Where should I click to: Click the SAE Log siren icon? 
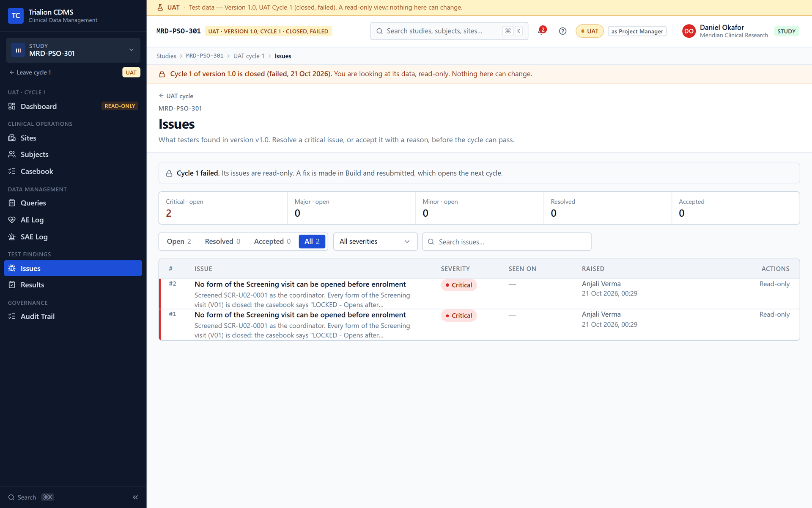tap(12, 237)
